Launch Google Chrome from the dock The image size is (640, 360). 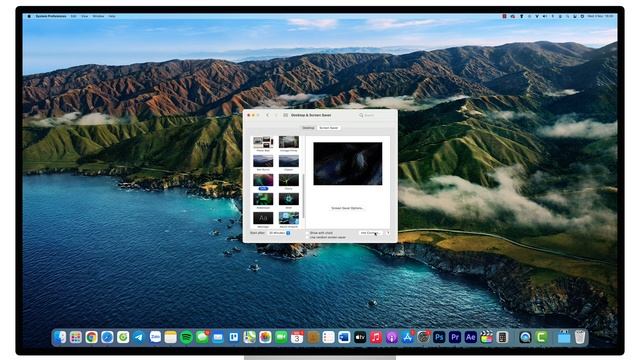(91, 337)
